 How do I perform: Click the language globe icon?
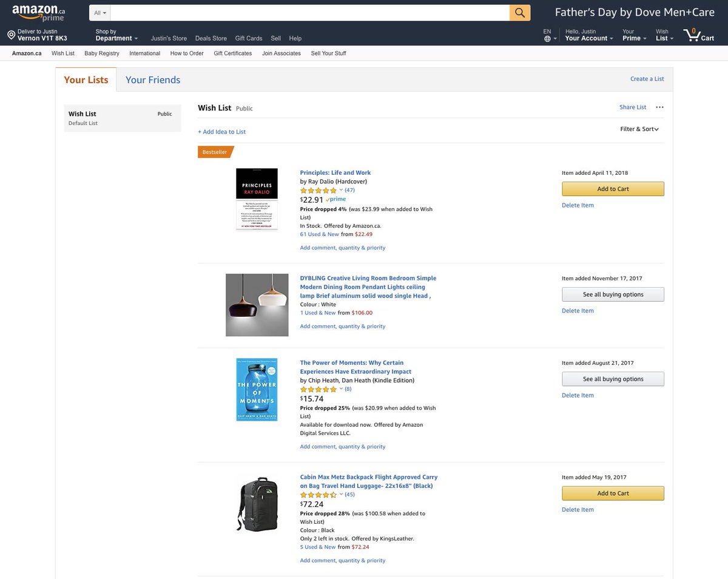[547, 39]
